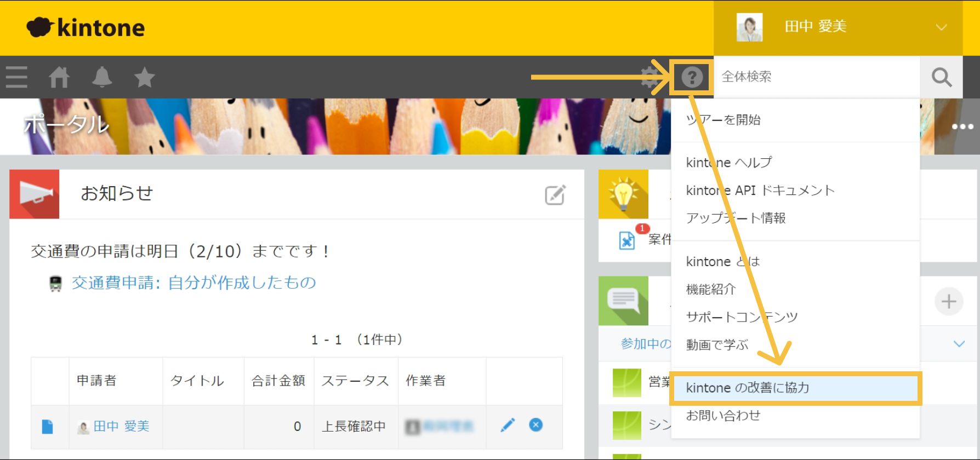Select お問い合わせ menu item

click(795, 416)
